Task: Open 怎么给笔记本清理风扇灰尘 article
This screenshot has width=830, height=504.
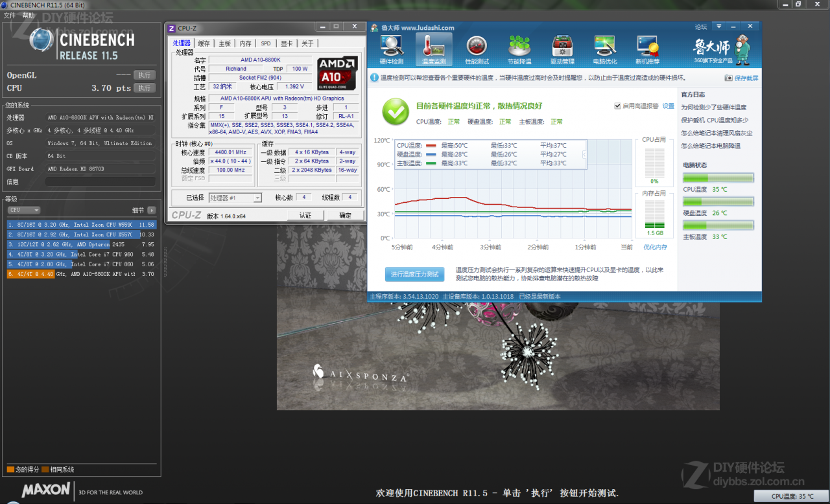Action: click(715, 133)
